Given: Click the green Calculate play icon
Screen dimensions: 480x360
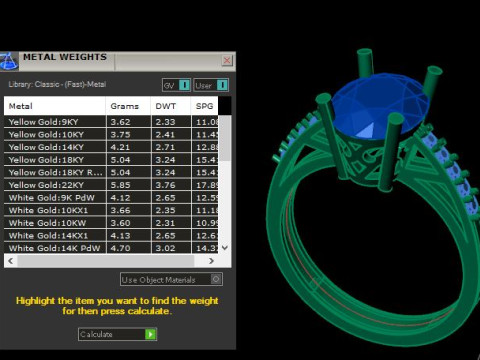Looking at the screenshot, I should 151,334.
